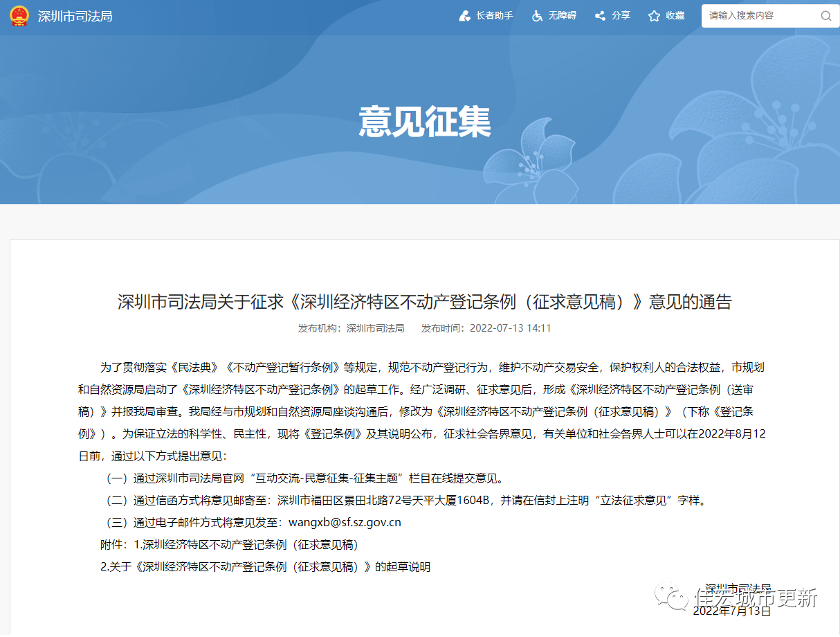This screenshot has height=637, width=840.
Task: Focus the 请输入搜索内容 search field
Action: pyautogui.click(x=760, y=16)
